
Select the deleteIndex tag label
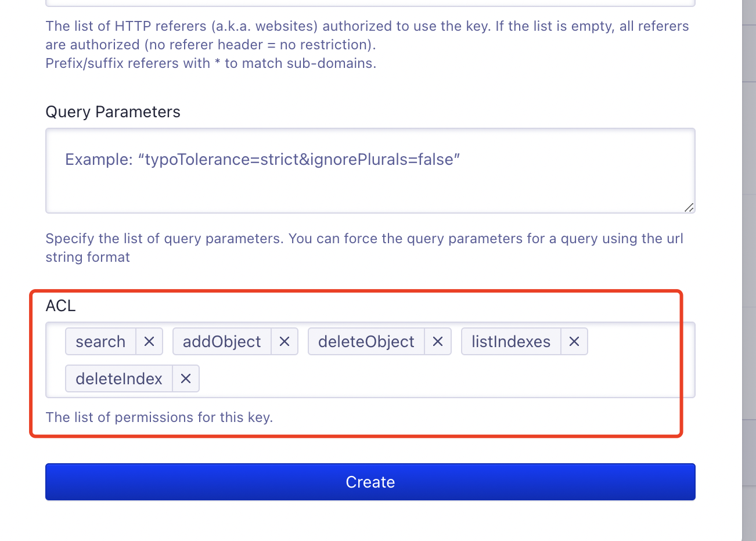tap(118, 378)
